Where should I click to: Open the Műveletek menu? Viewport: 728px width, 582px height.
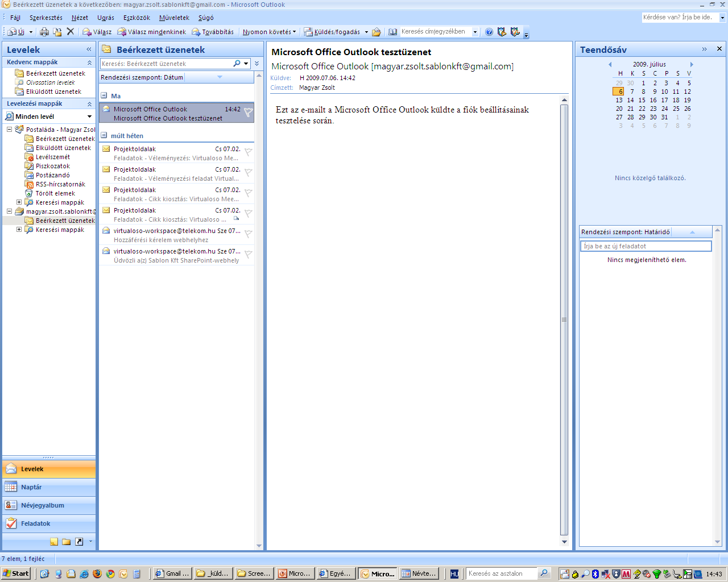pos(174,18)
